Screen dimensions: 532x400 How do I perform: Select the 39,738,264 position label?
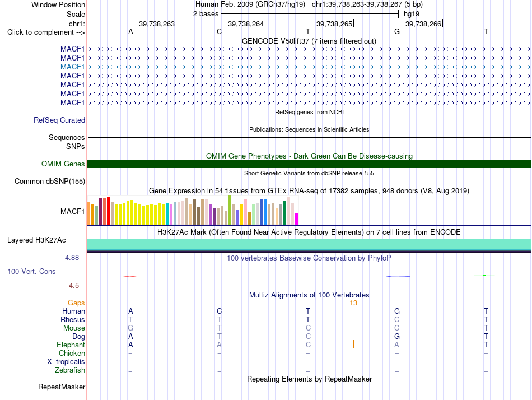pos(246,24)
